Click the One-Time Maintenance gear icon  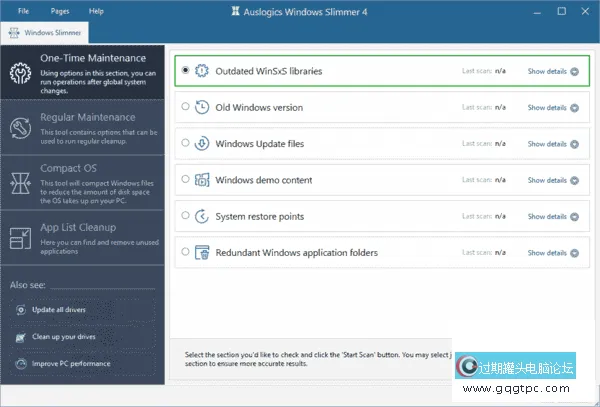pyautogui.click(x=20, y=72)
